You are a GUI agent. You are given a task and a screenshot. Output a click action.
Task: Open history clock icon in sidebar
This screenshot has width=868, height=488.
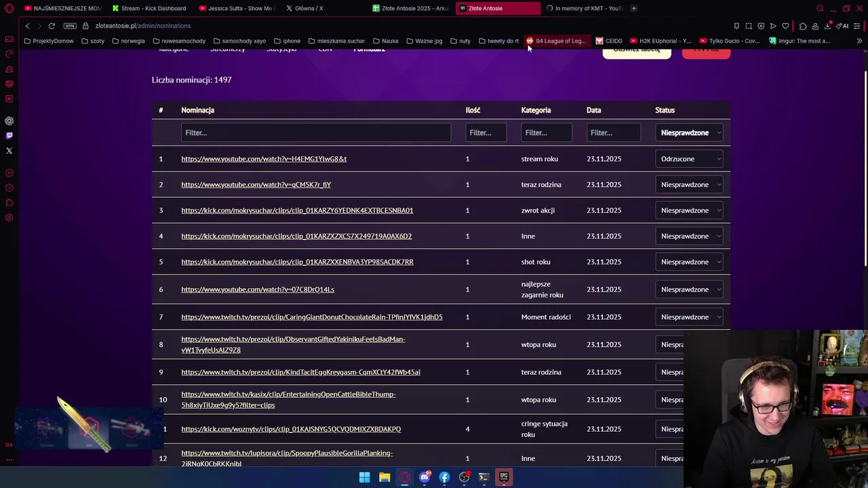tap(9, 188)
